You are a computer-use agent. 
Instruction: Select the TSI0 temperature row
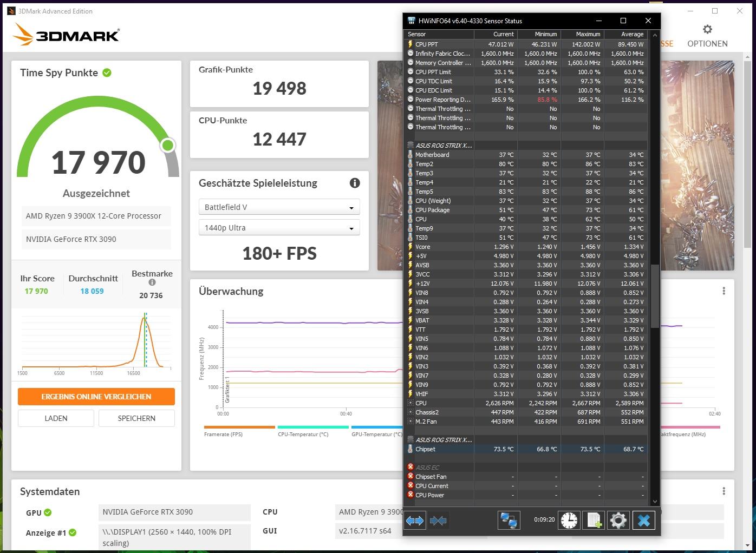pos(526,238)
